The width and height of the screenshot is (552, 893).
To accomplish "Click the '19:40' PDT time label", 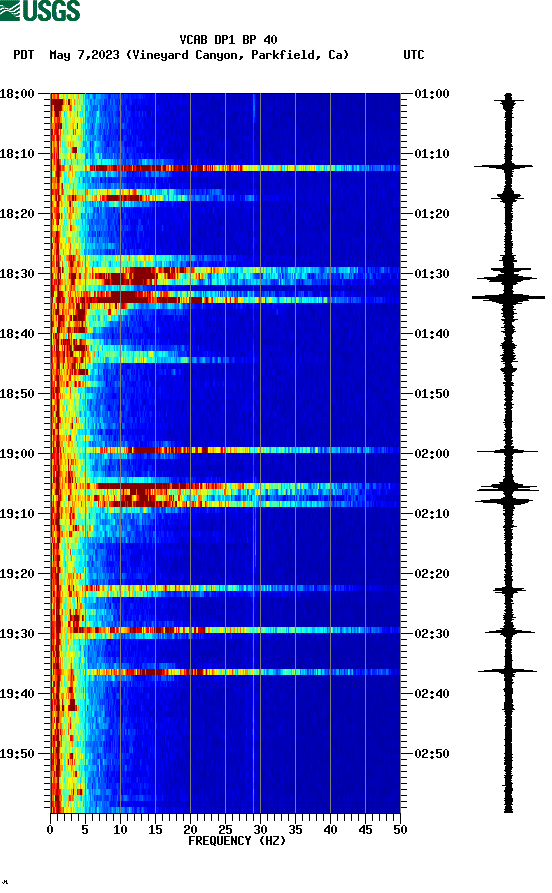I will [17, 694].
